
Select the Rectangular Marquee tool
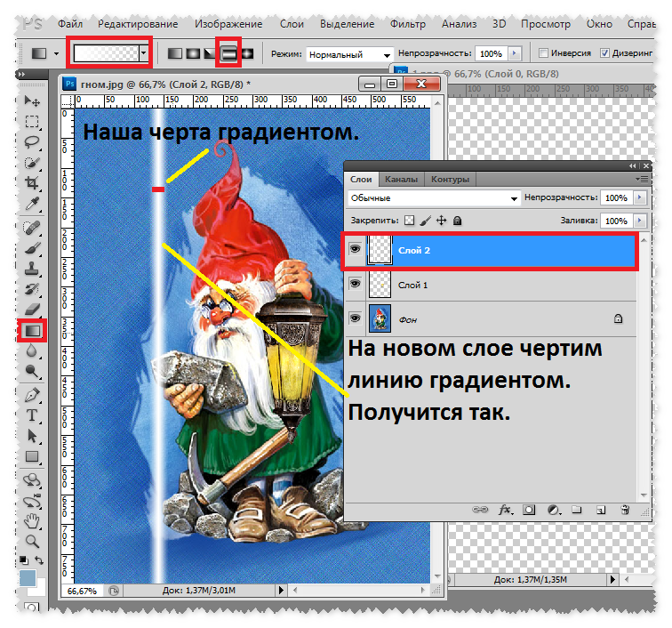tap(32, 122)
